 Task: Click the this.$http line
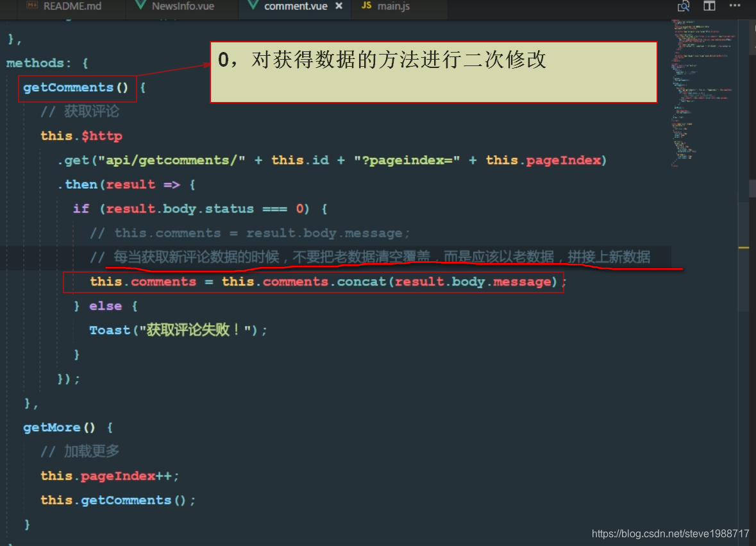click(x=81, y=136)
